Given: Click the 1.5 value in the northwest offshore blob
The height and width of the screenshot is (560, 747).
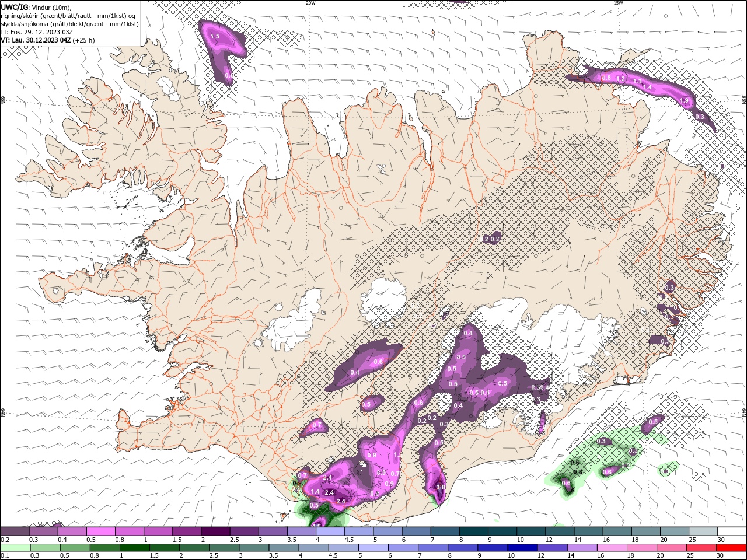Looking at the screenshot, I should (215, 36).
